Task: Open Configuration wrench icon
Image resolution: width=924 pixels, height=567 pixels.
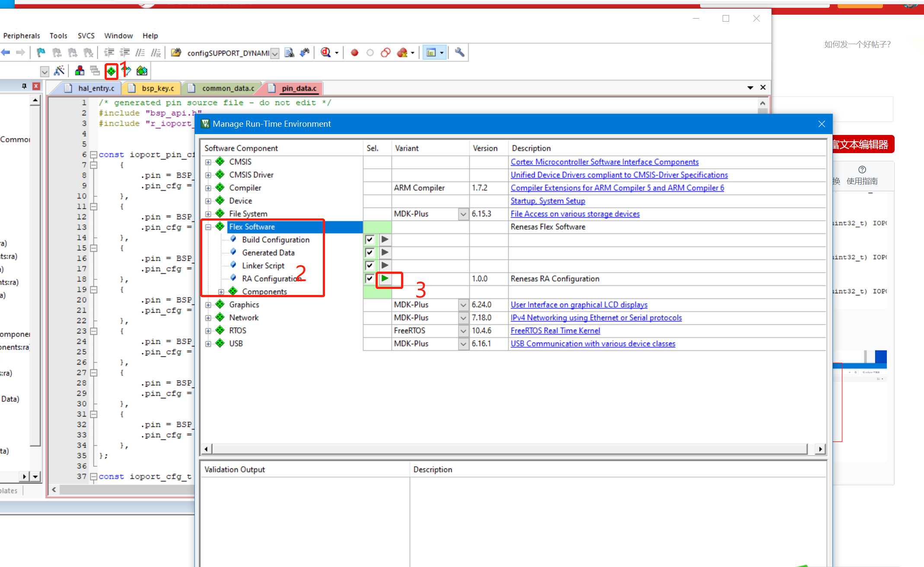Action: point(459,53)
